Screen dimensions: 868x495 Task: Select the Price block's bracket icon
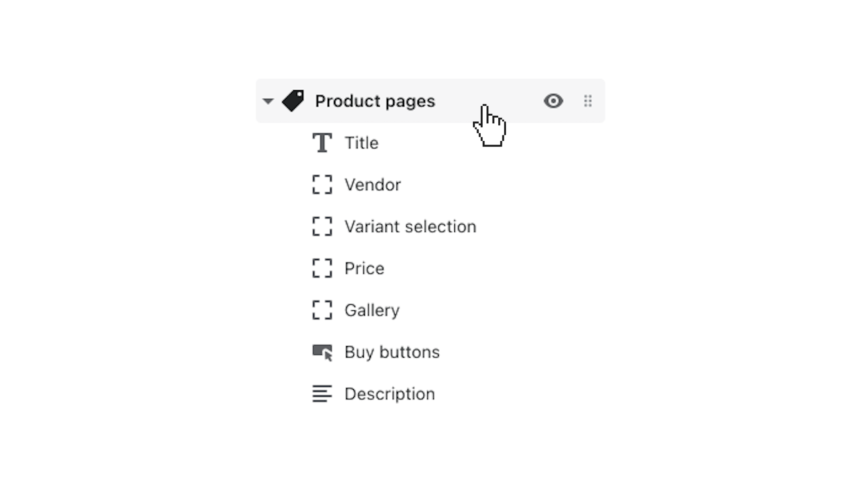tap(322, 268)
